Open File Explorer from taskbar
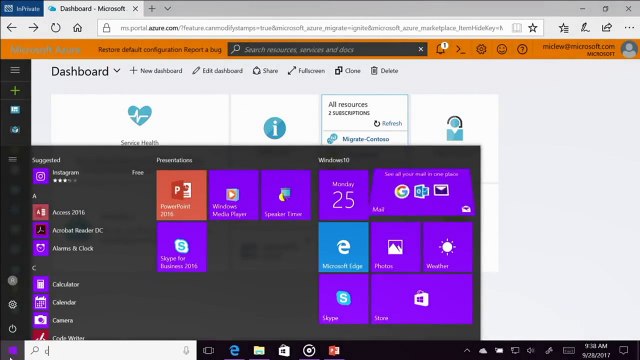The height and width of the screenshot is (360, 640). tap(259, 350)
